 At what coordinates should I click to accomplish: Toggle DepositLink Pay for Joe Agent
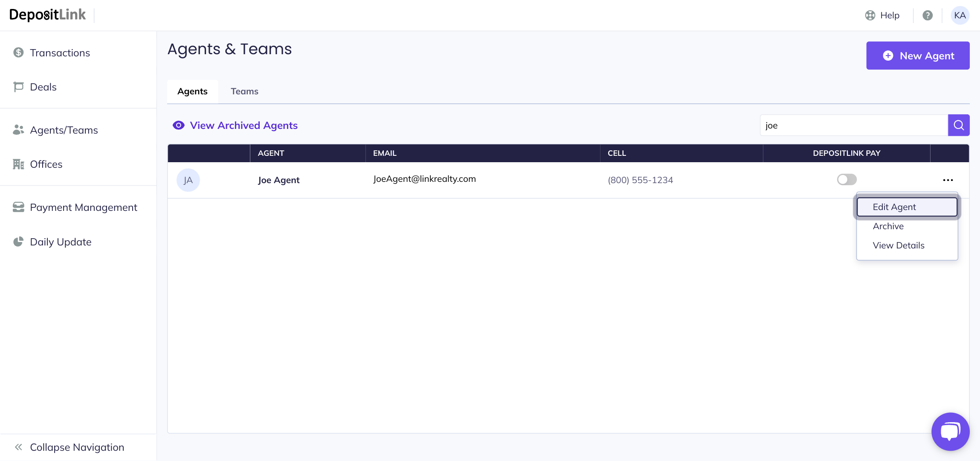tap(847, 180)
